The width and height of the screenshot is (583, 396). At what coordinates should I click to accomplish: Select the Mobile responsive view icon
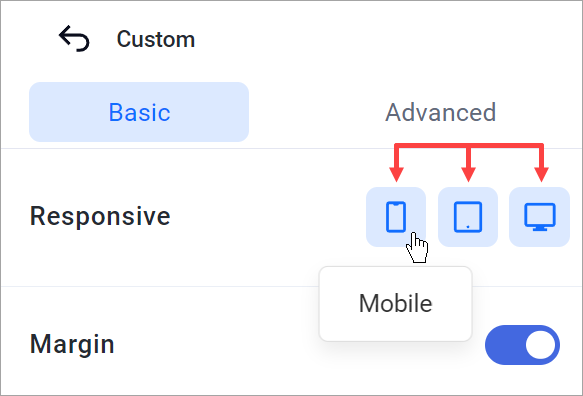tap(396, 217)
